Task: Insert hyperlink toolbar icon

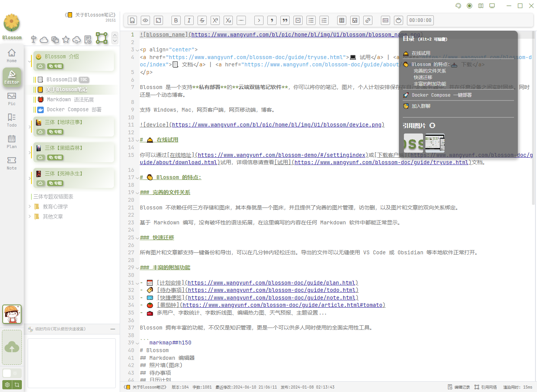Action: 368,20
